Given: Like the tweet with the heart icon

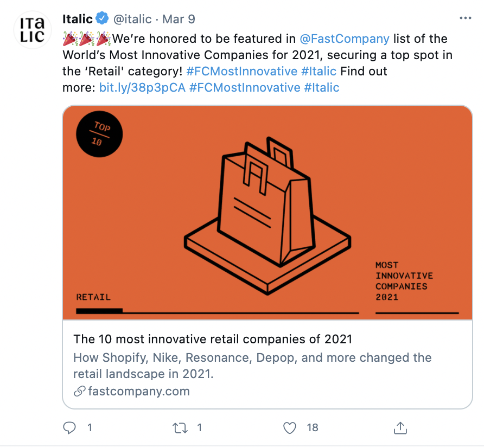Looking at the screenshot, I should (x=290, y=428).
